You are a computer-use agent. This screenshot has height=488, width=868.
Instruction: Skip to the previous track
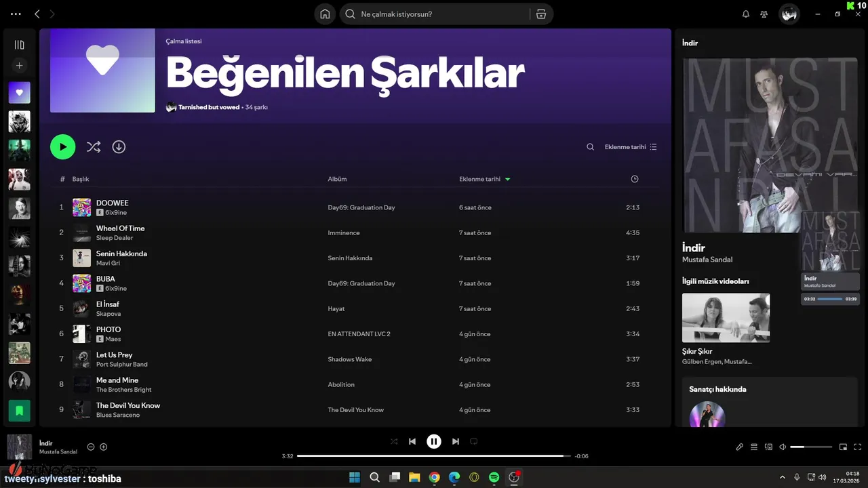412,441
